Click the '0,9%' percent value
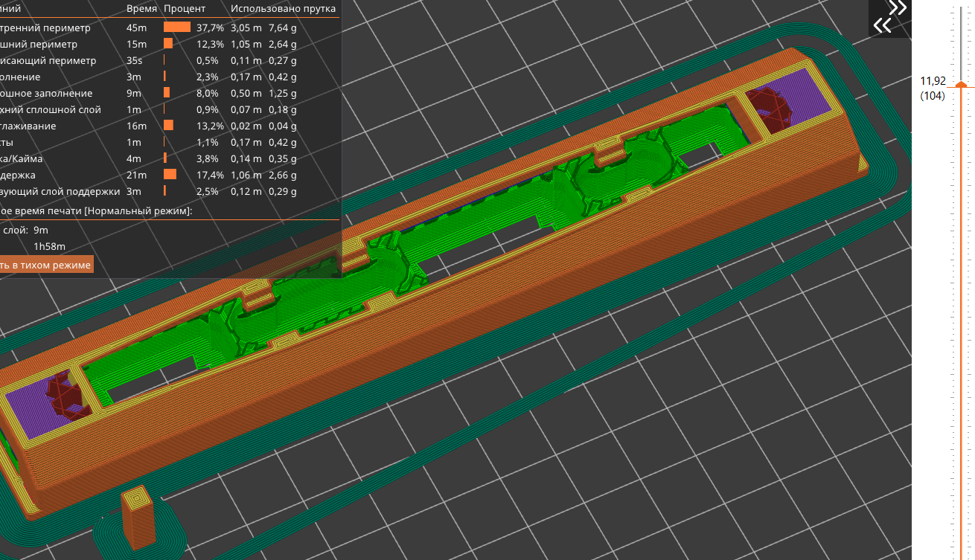 pos(208,109)
